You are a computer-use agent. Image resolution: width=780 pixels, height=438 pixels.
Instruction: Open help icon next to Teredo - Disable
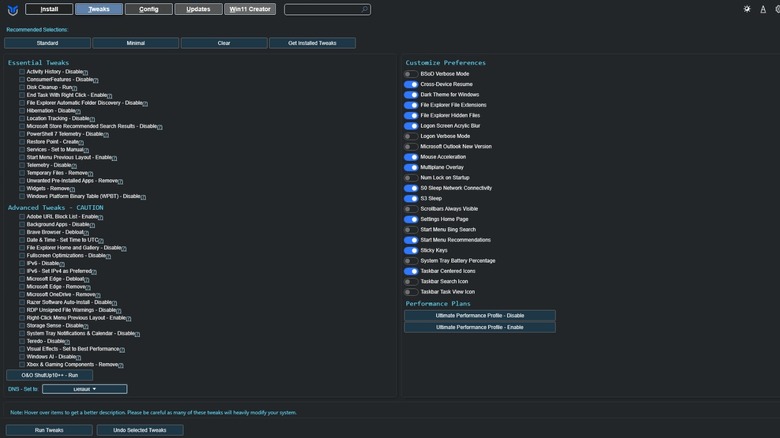pos(68,342)
